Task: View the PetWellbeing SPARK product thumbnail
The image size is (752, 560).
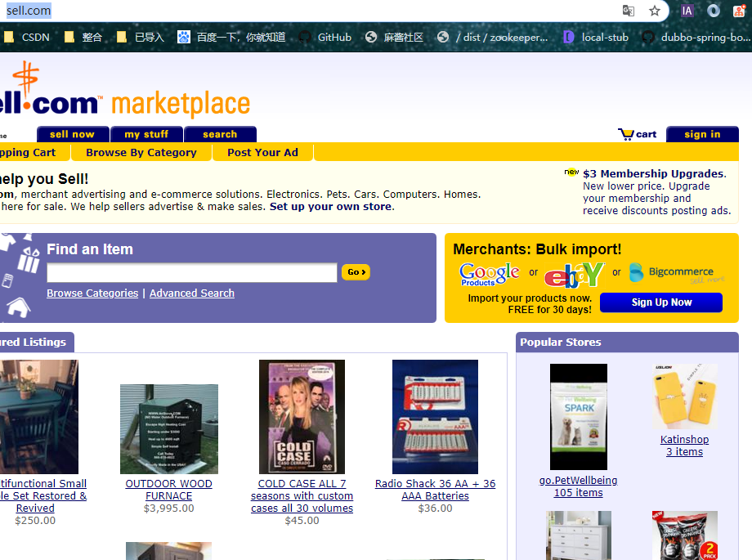Action: tap(579, 416)
